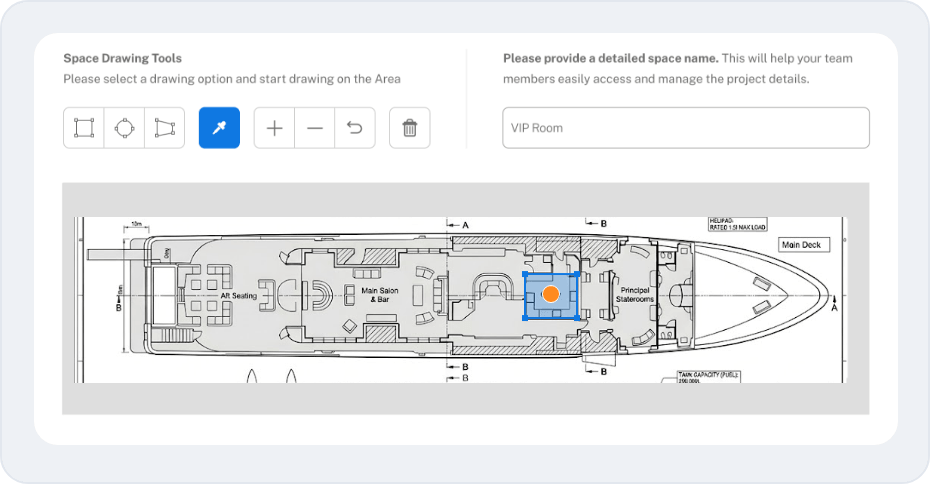This screenshot has width=930, height=484.
Task: Select the circle drawing tool
Action: point(124,128)
